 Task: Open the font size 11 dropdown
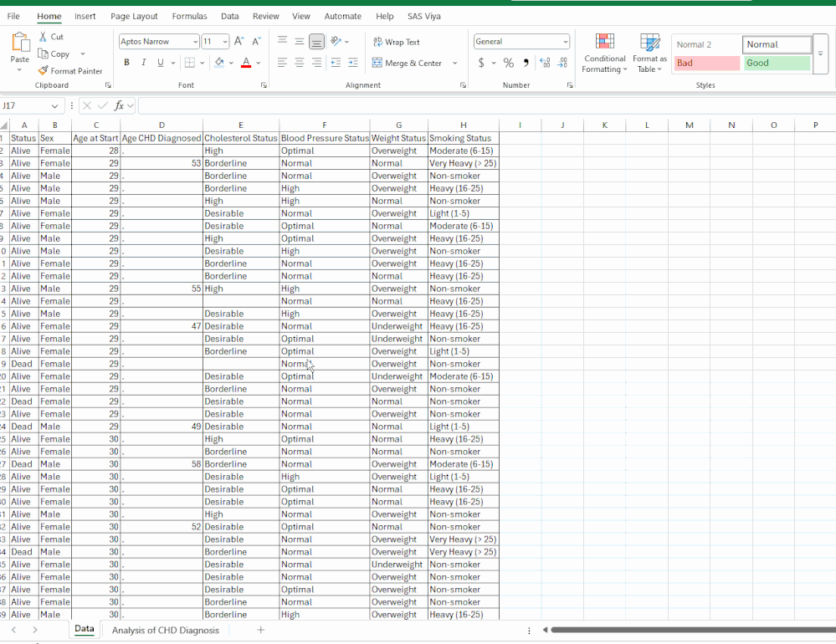[x=225, y=42]
